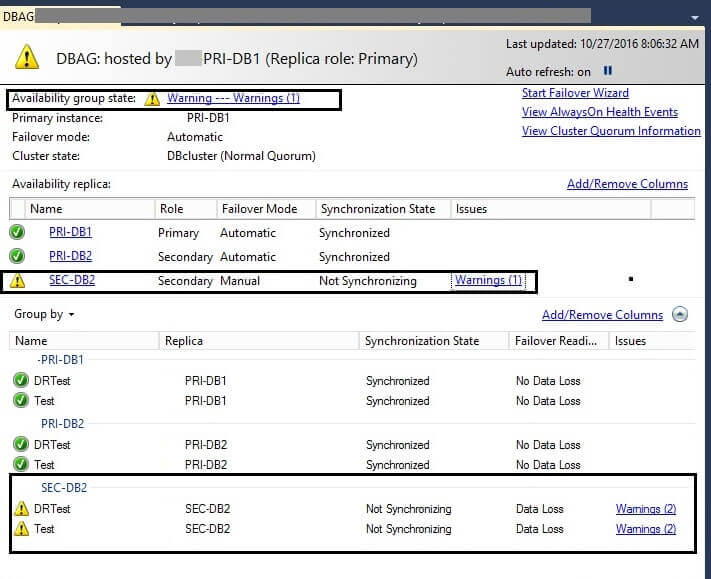Click warning icon next to Availability group state
Screen dimensions: 711x579
tap(152, 99)
